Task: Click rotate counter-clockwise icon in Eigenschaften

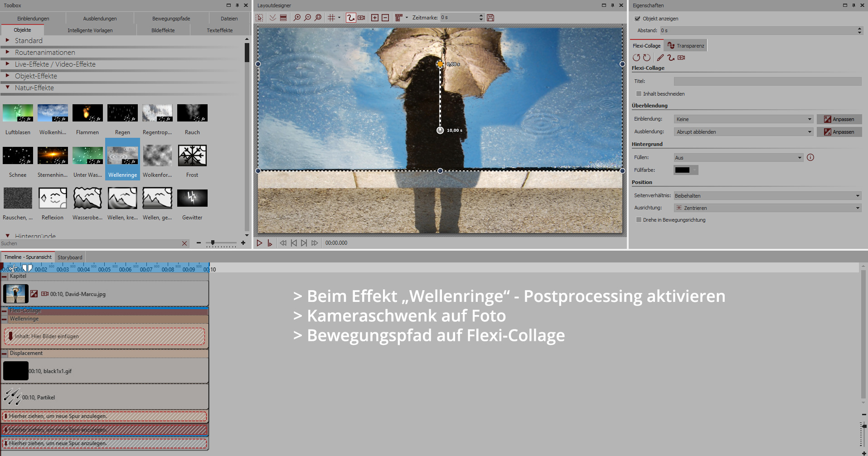Action: pos(636,58)
